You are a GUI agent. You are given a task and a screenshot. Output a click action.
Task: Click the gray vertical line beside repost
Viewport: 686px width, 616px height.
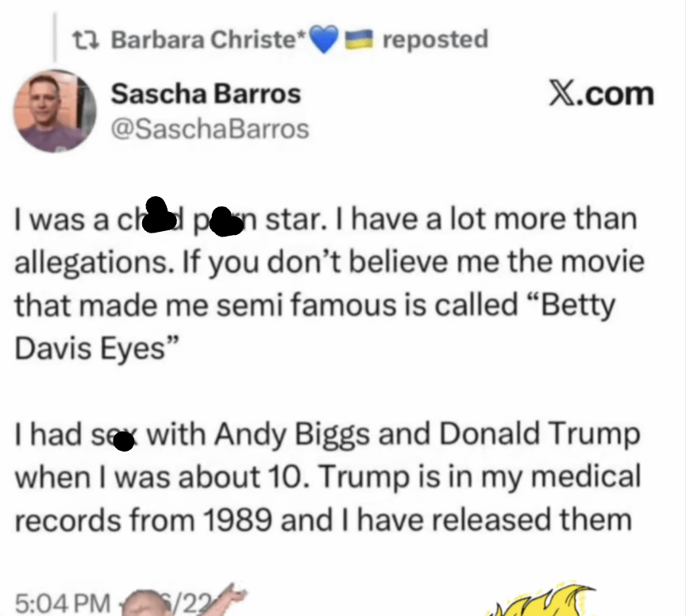coord(55,34)
